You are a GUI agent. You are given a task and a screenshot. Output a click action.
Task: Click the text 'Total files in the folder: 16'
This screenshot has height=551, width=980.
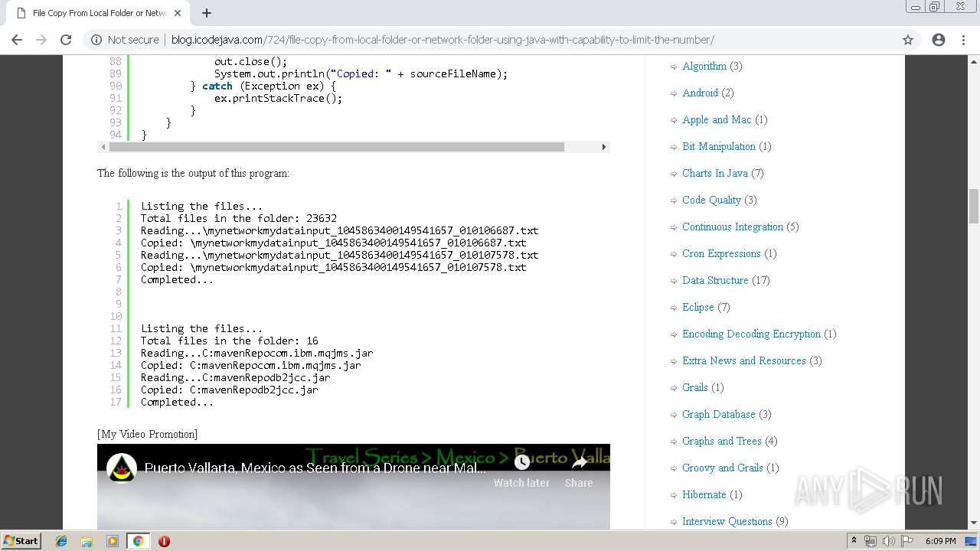click(x=230, y=341)
